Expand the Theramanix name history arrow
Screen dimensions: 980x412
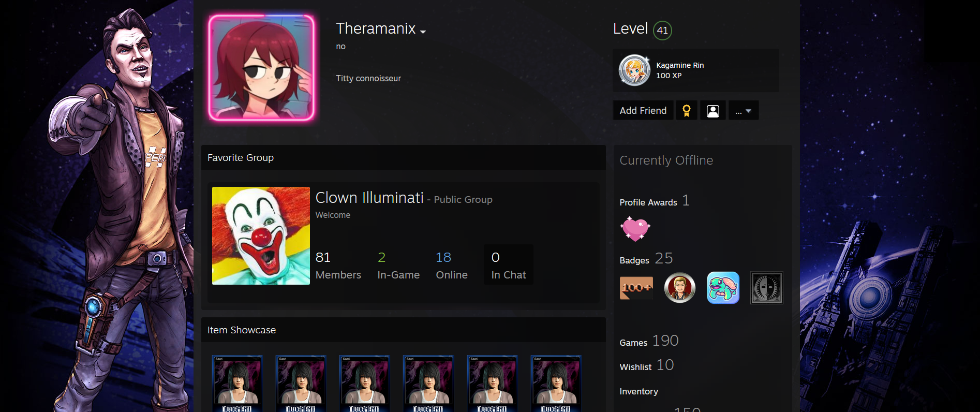[x=423, y=32]
